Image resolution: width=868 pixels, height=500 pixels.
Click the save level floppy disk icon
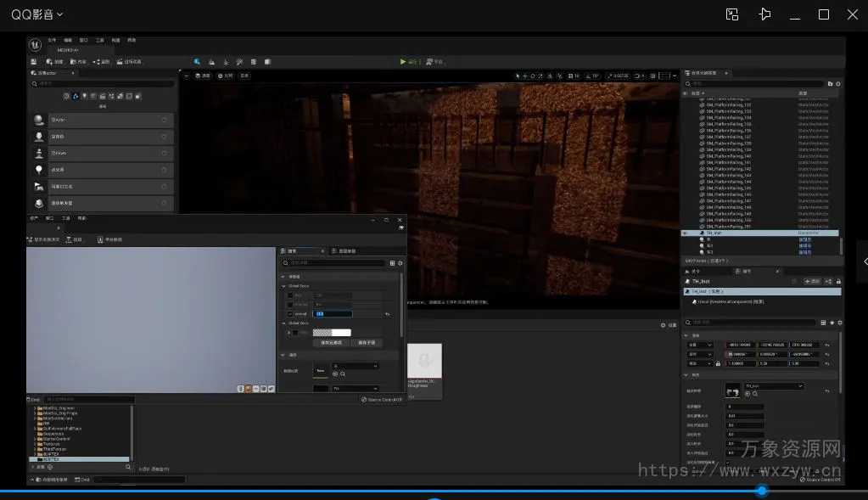pyautogui.click(x=34, y=61)
